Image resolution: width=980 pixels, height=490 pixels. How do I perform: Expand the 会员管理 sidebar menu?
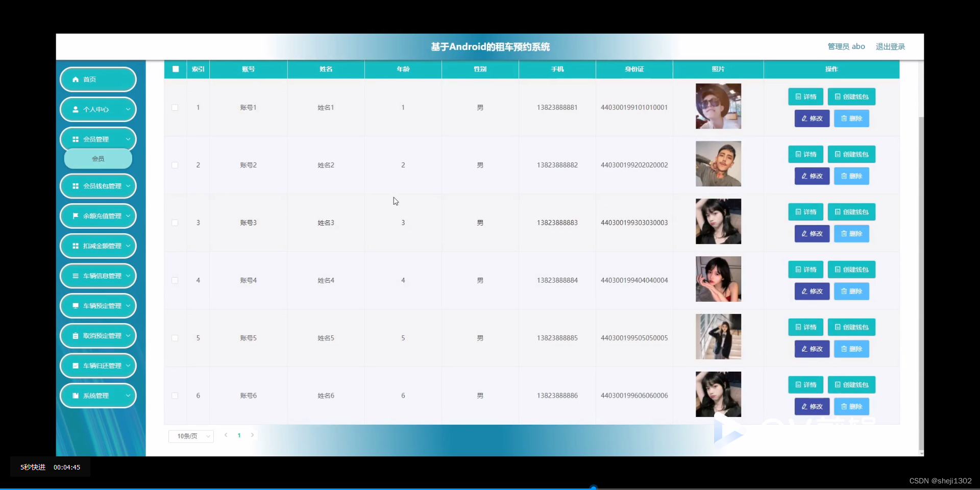click(97, 139)
